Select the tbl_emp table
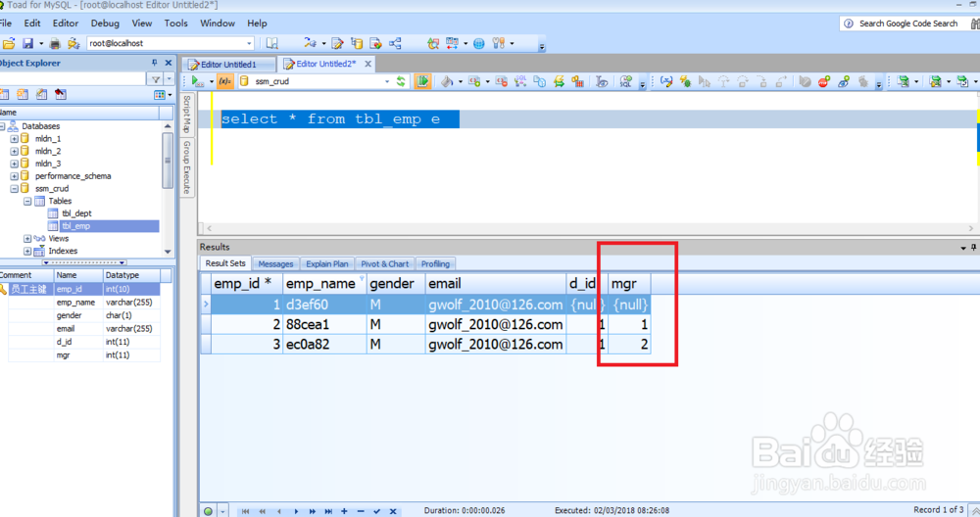 [75, 226]
